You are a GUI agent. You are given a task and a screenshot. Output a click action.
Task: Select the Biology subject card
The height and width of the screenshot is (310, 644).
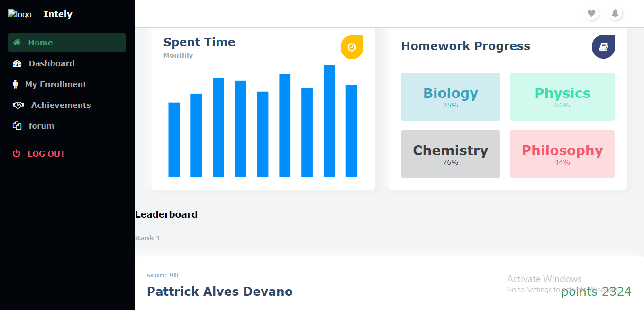click(450, 97)
